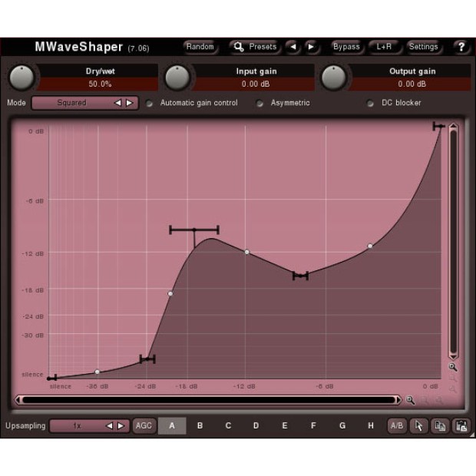Image resolution: width=476 pixels, height=476 pixels.
Task: Select preset slot D
Action: [256, 425]
